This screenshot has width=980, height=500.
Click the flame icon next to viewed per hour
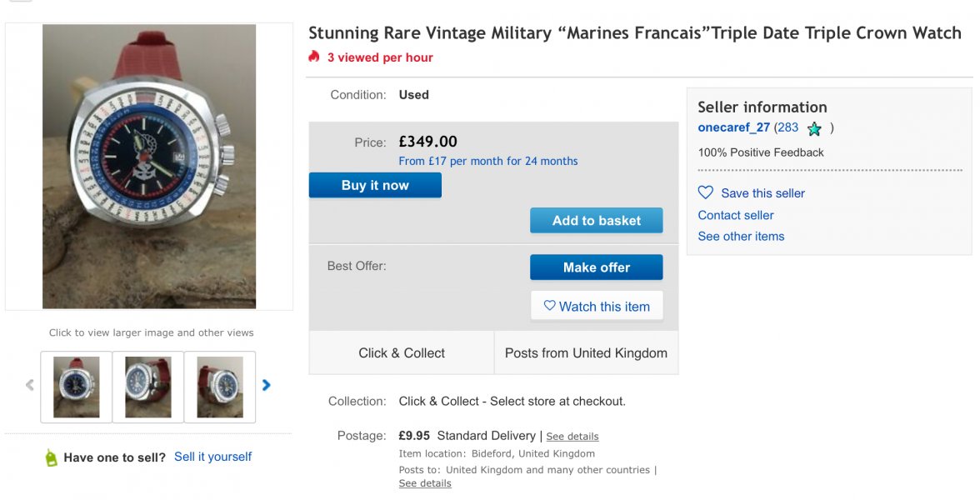pos(314,57)
